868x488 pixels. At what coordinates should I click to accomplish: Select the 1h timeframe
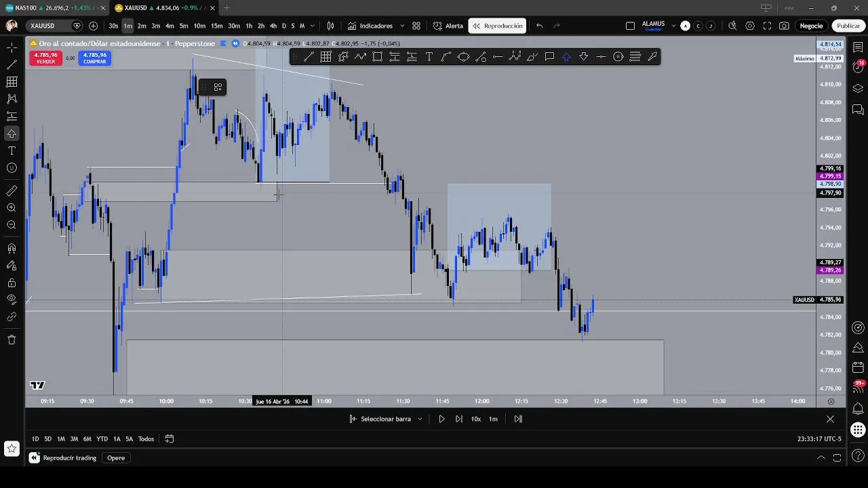click(x=249, y=26)
